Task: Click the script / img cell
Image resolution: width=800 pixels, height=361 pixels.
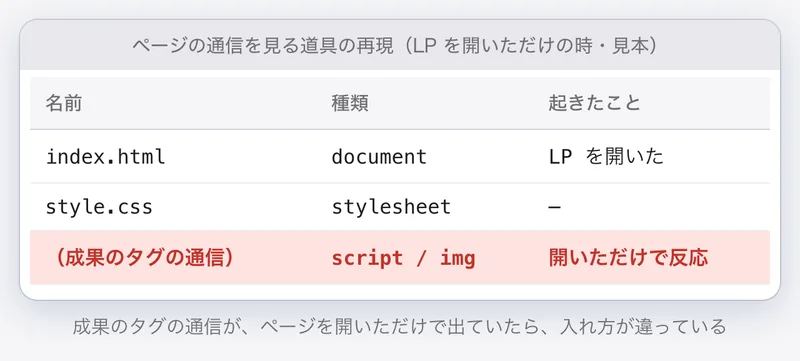Action: pos(404,259)
